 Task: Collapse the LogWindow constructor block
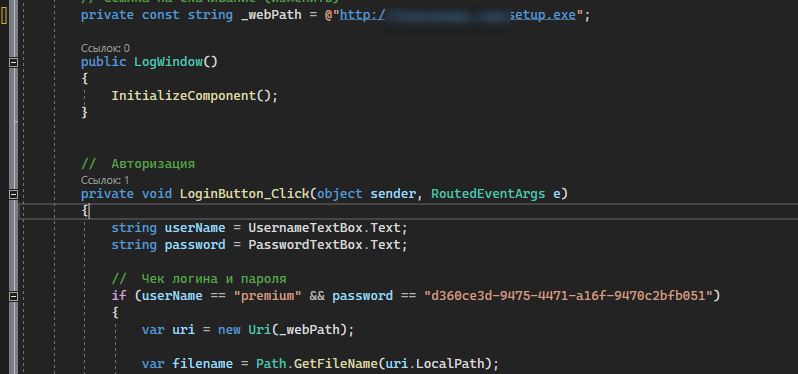pos(14,62)
